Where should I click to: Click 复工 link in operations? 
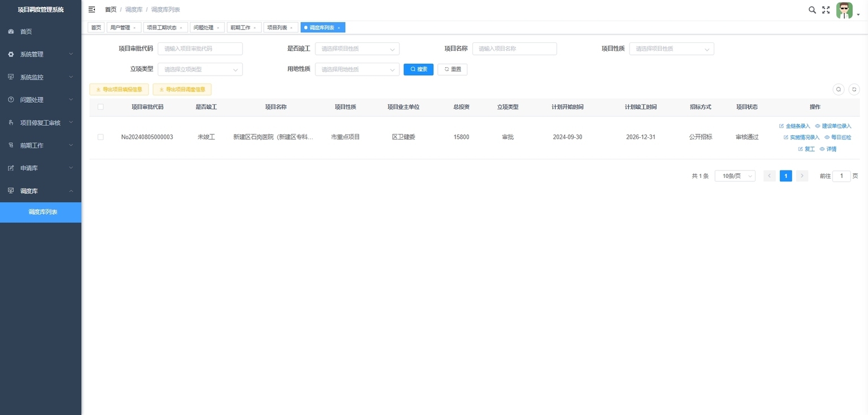(806, 149)
